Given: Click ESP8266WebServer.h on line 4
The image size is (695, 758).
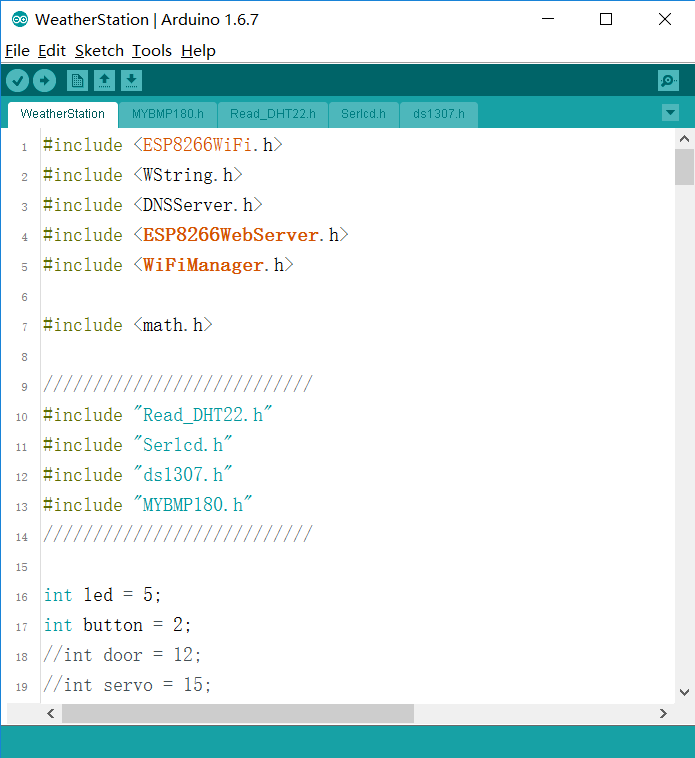Looking at the screenshot, I should tap(241, 235).
